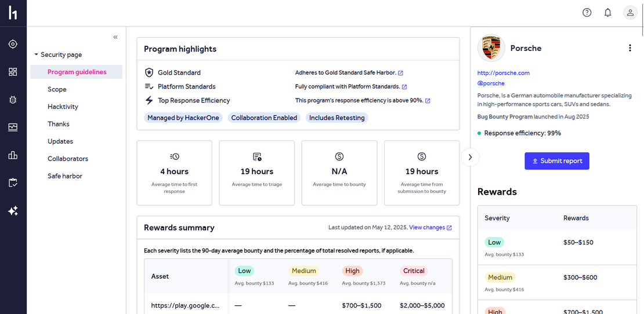Click the sparkle AI icon in sidebar
This screenshot has height=314, width=644.
[13, 211]
